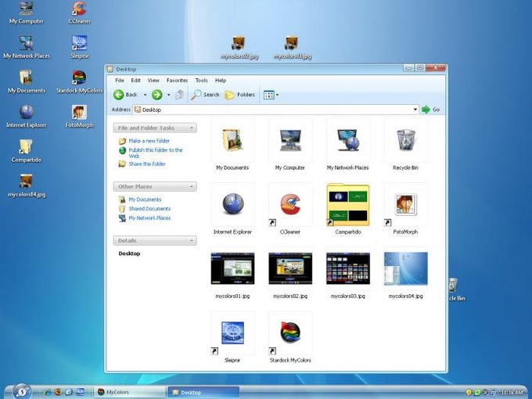Launch Firefox from quick launch bar
532x399 pixels.
[58, 392]
